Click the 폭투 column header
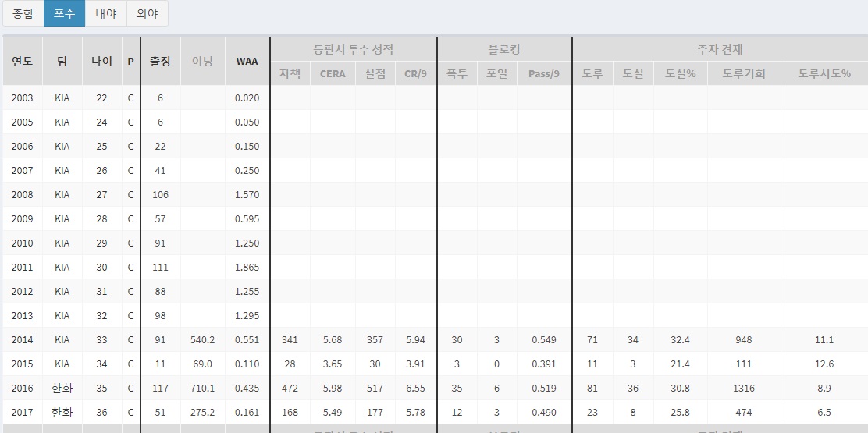This screenshot has width=868, height=433. point(457,74)
